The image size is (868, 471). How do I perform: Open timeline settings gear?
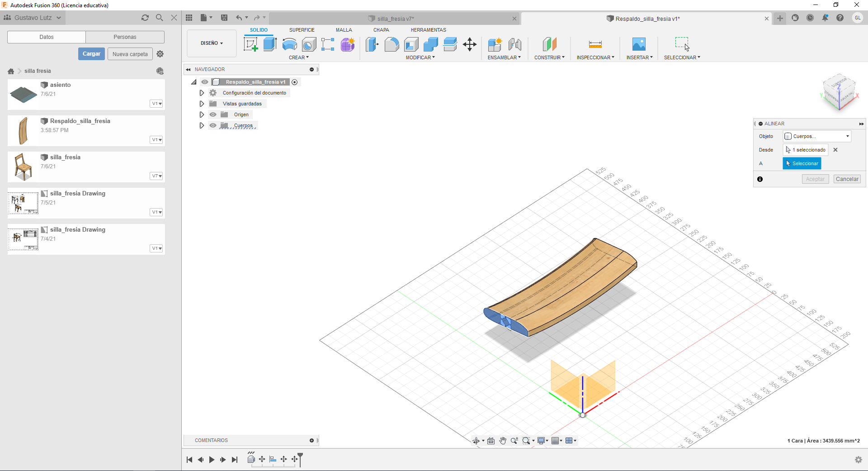[859, 460]
